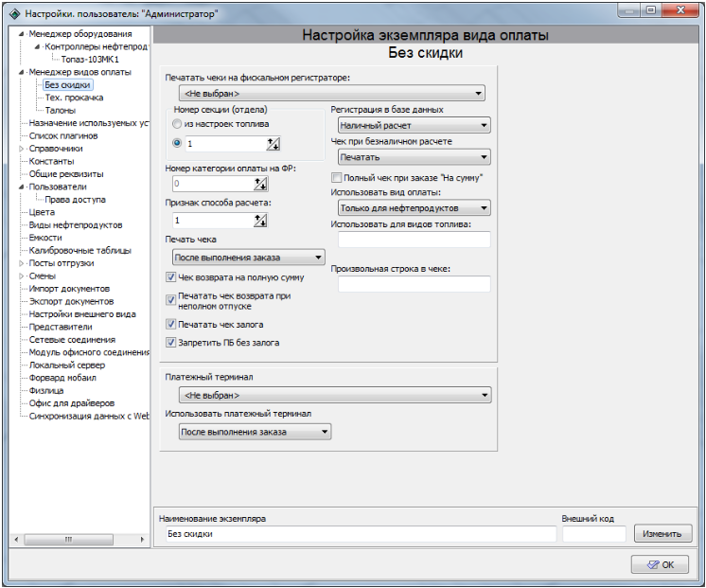Collapse 'Менеджер оборудования' tree node
706x588 pixels.
click(21, 34)
